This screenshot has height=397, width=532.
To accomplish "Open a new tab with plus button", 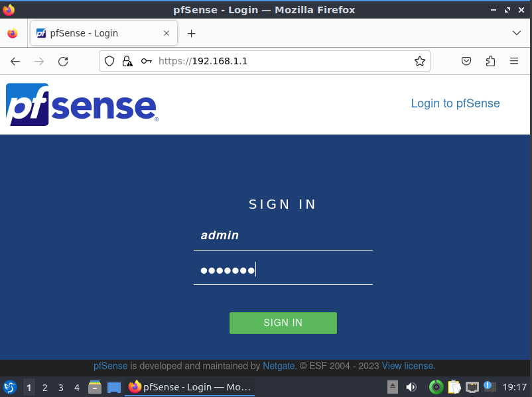I will [191, 33].
